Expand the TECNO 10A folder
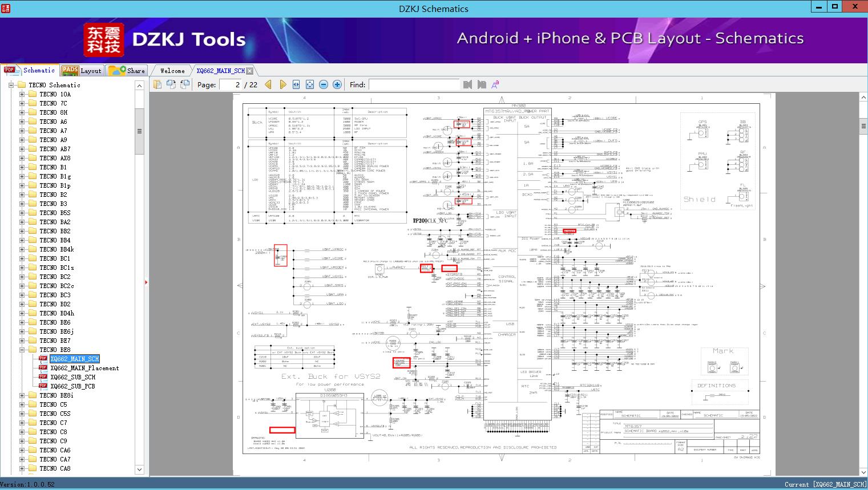Screen dimensions: 868x490 (22, 94)
